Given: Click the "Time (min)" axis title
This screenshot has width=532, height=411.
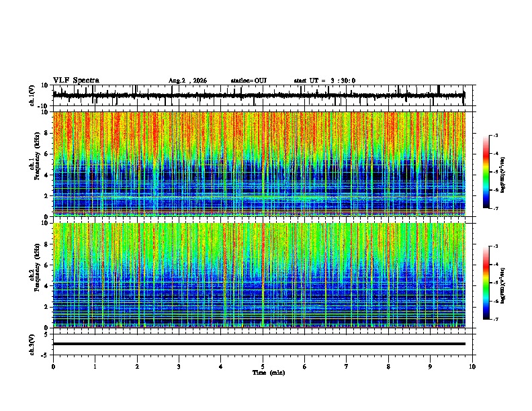Looking at the screenshot, I should click(x=269, y=373).
